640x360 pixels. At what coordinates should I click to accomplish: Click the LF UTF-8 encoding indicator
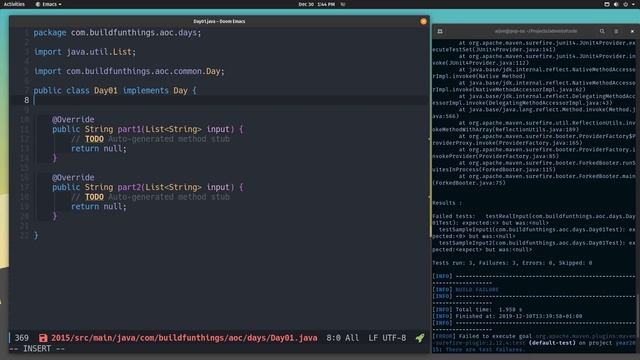click(387, 338)
